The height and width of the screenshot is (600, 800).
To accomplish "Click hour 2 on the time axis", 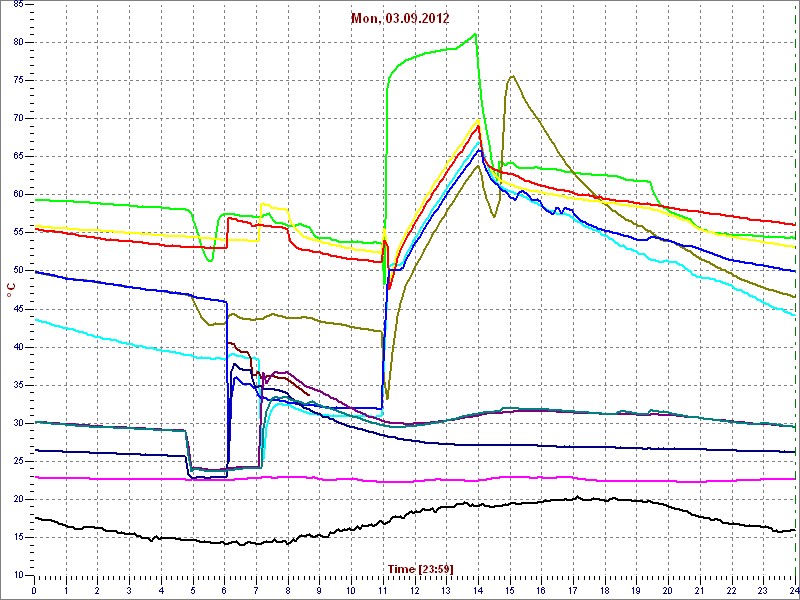I will [97, 590].
